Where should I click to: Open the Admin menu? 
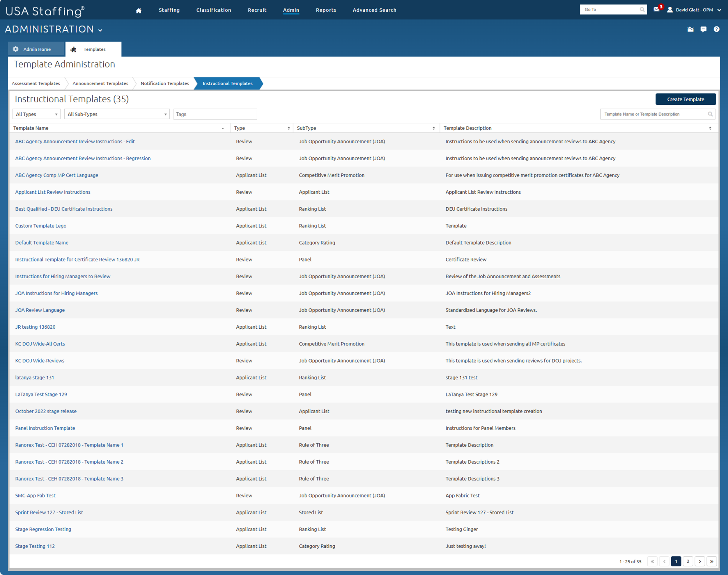pos(291,10)
